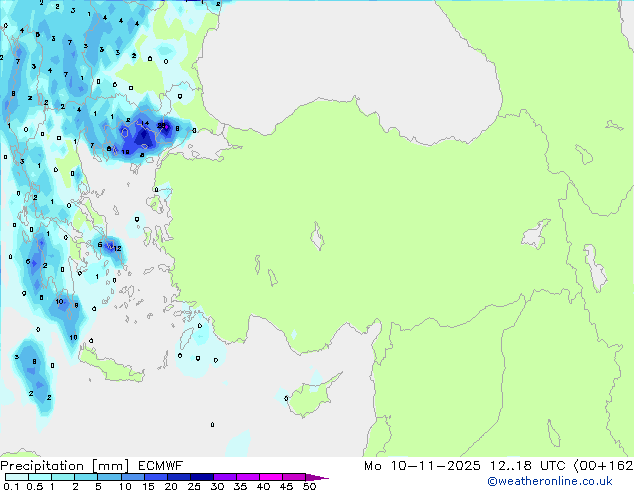Screen dimensions: 634x490
Task: Click the 'ECMWF' model label
Action: (x=161, y=466)
